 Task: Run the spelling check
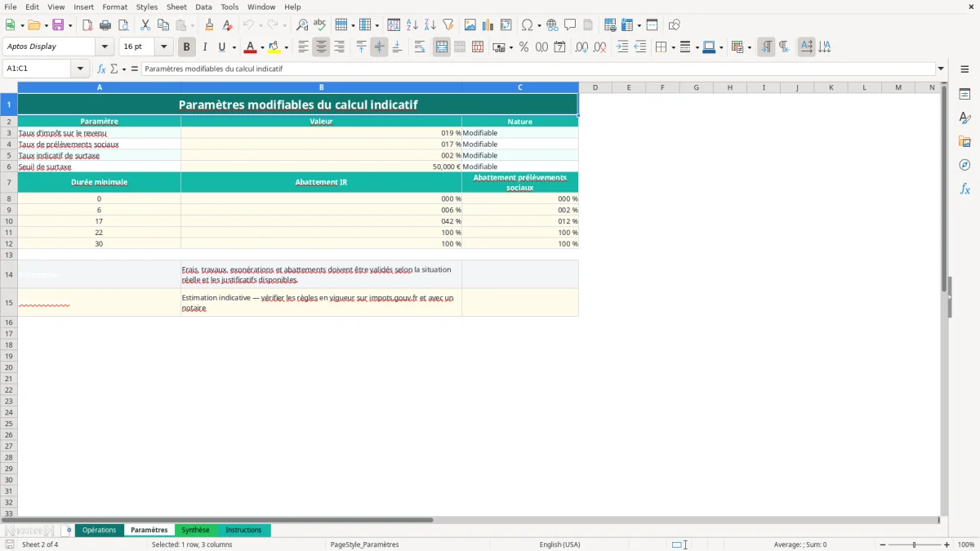tap(320, 25)
